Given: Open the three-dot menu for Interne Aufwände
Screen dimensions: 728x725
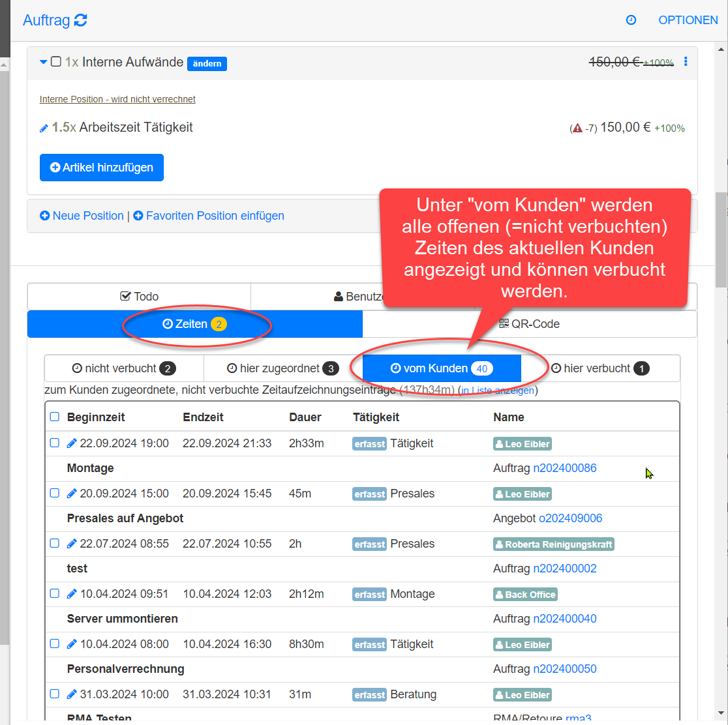Looking at the screenshot, I should click(686, 62).
